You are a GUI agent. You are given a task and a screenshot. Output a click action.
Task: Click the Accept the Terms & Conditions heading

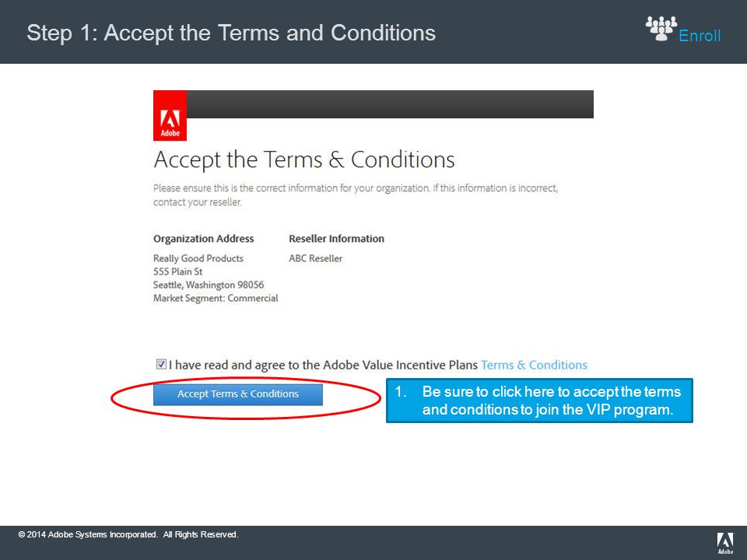(x=304, y=160)
